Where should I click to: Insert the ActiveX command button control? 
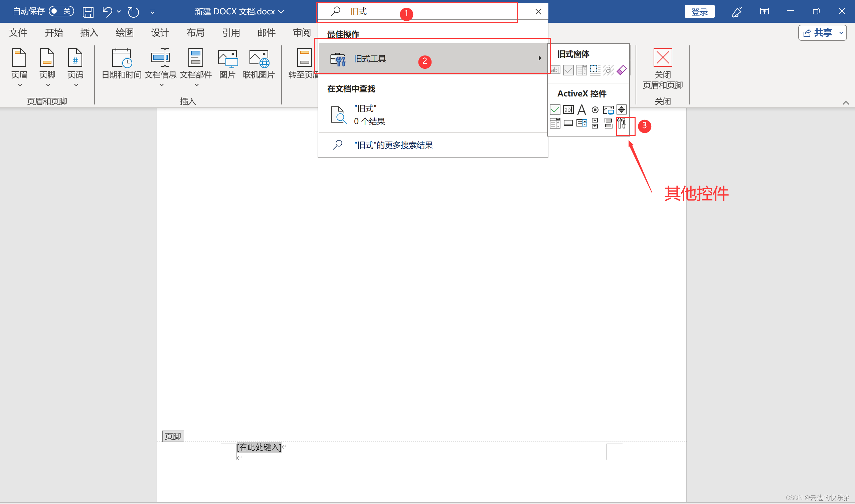(x=568, y=123)
